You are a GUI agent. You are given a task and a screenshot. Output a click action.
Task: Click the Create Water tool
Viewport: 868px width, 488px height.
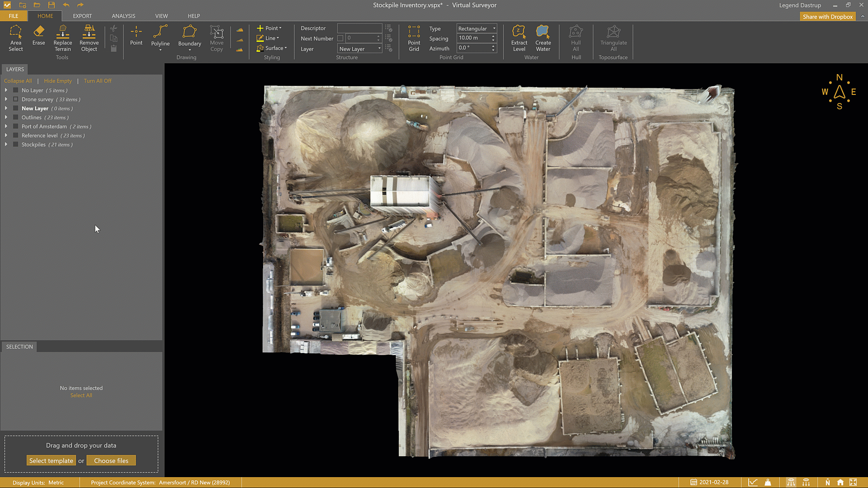[543, 38]
